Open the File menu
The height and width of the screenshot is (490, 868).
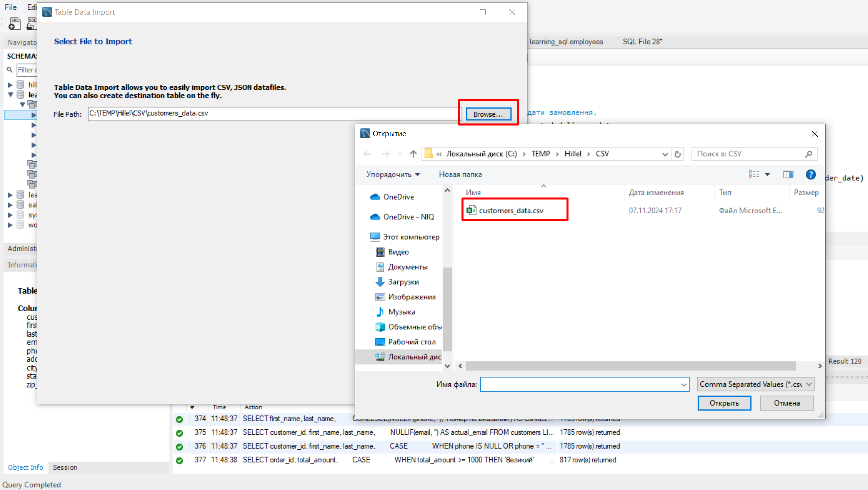10,7
